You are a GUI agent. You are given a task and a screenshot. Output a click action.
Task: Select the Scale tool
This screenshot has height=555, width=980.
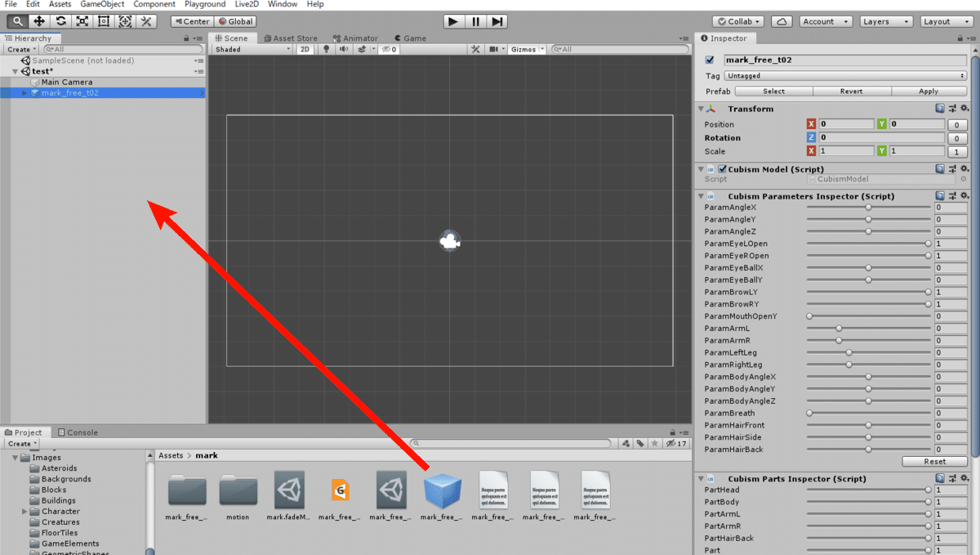82,21
